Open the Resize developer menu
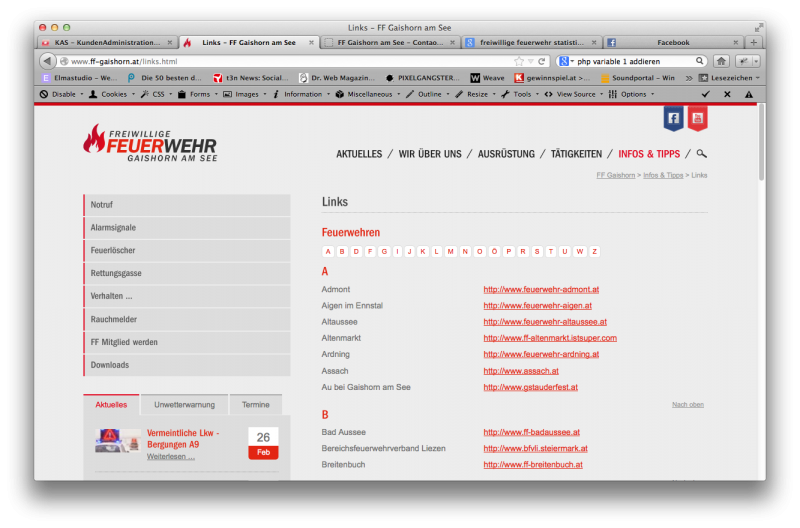This screenshot has height=528, width=800. (x=475, y=94)
